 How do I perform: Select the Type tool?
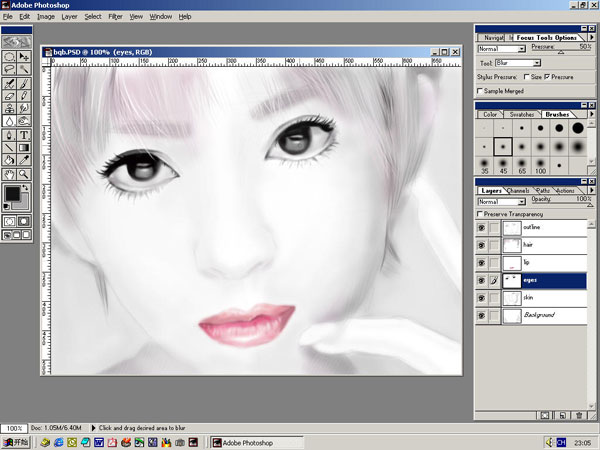point(24,135)
